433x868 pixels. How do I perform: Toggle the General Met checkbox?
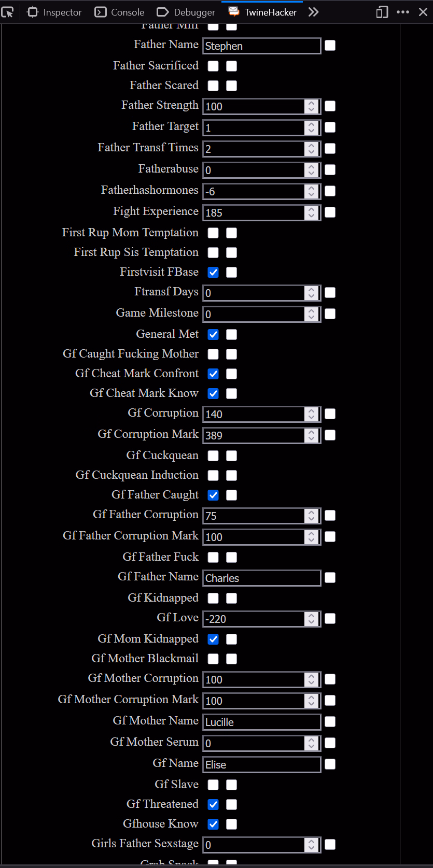click(x=213, y=334)
